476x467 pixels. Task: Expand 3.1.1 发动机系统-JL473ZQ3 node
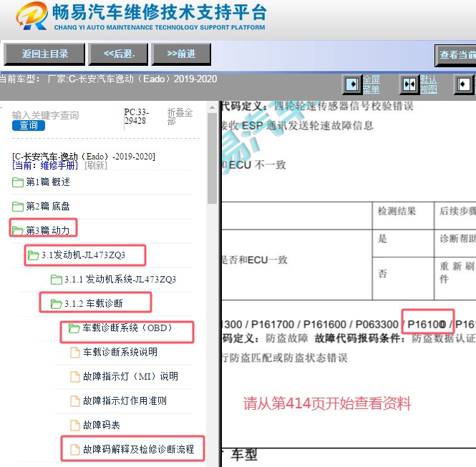(x=120, y=280)
